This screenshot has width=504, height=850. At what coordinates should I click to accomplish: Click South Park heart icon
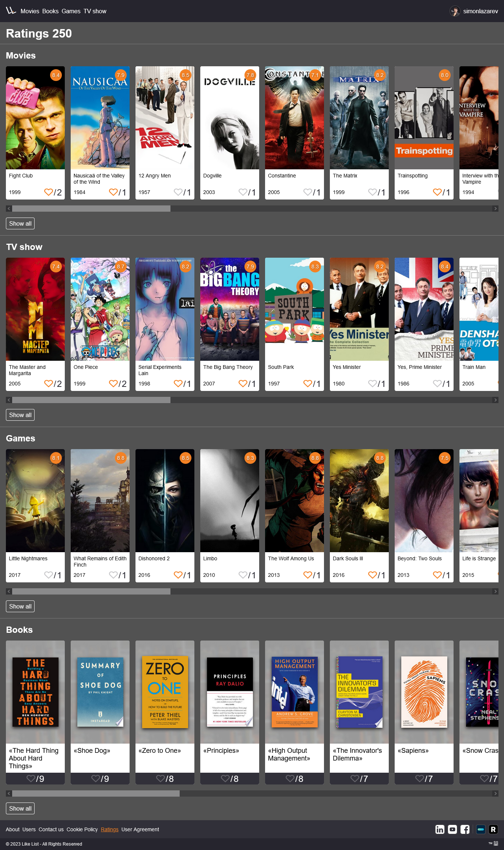[x=307, y=383]
